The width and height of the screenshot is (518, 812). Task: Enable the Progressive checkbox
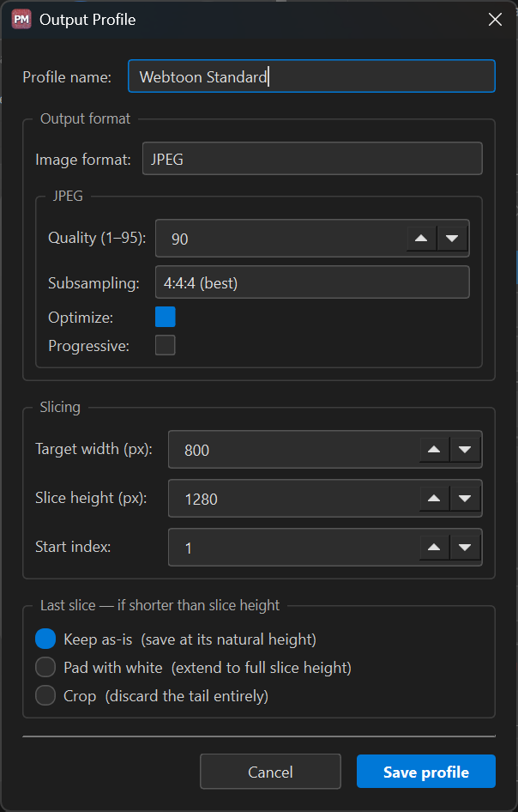point(165,345)
